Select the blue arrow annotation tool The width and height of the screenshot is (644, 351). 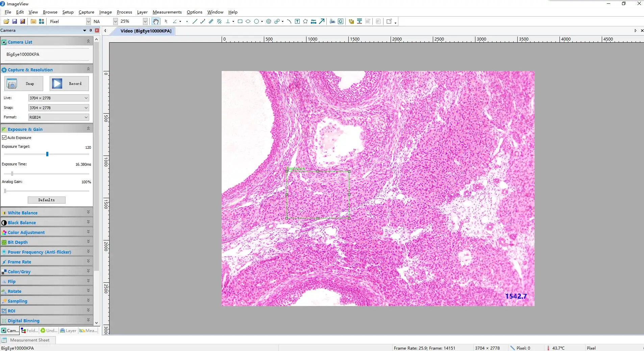tap(322, 21)
